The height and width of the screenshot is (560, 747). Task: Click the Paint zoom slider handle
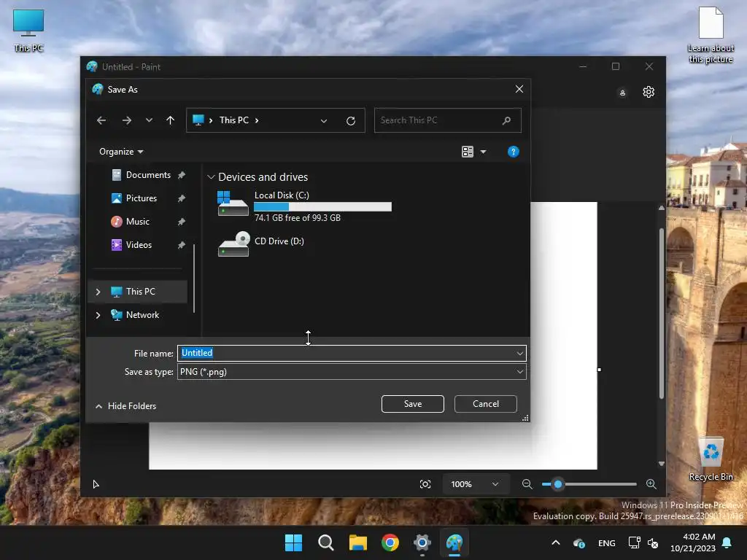point(558,484)
